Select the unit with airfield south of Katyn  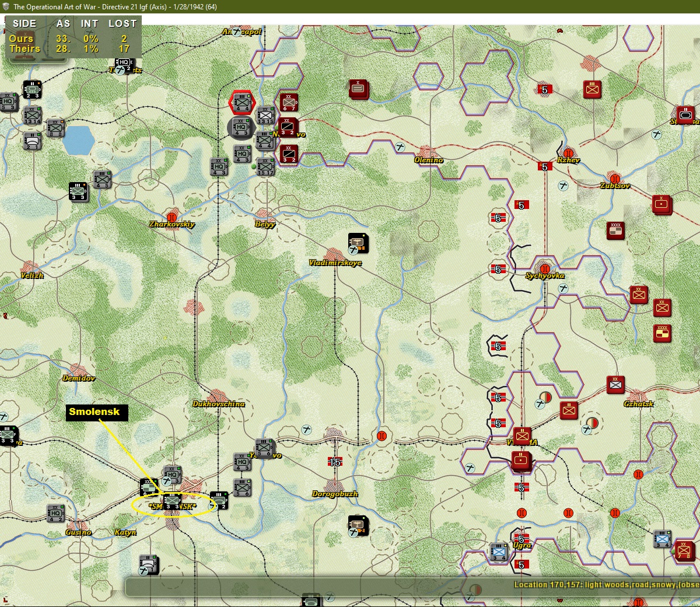tap(149, 564)
